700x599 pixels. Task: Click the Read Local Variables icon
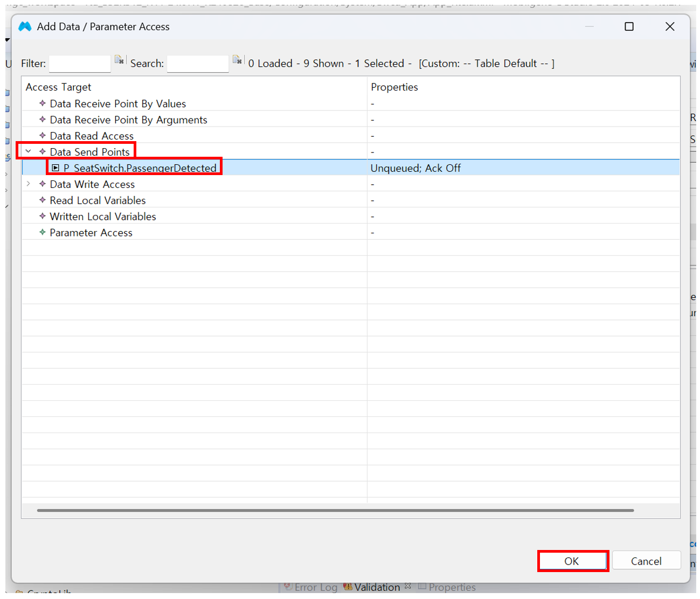[x=43, y=200]
